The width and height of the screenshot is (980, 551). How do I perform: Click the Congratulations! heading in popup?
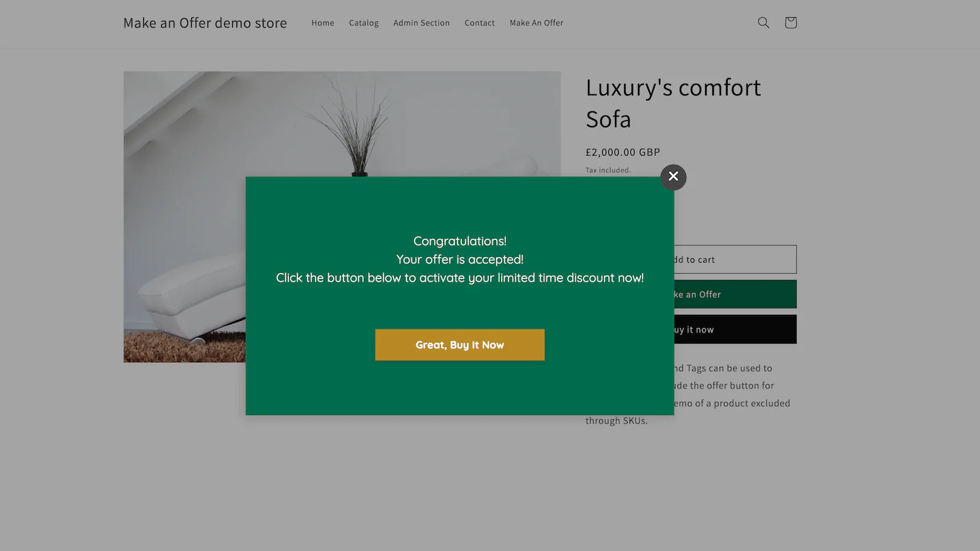click(460, 241)
